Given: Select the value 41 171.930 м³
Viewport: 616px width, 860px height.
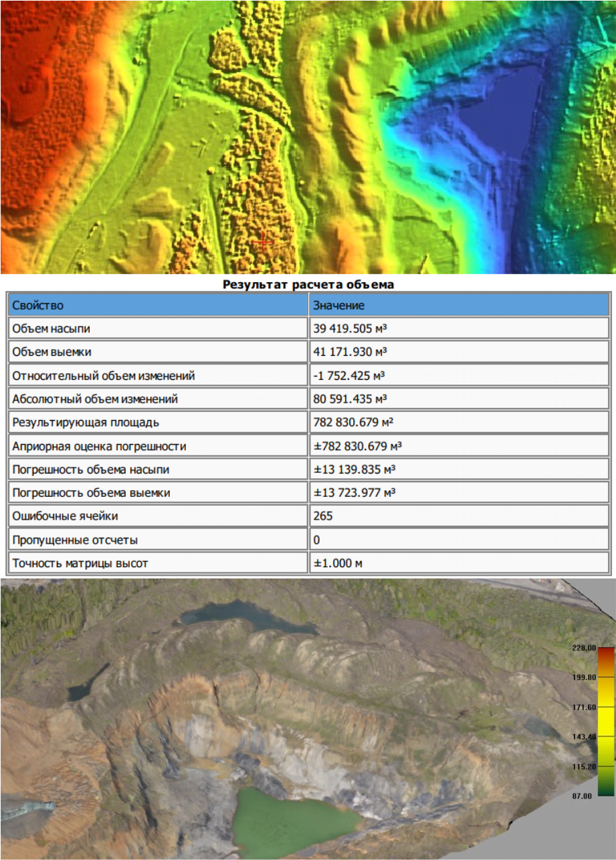Looking at the screenshot, I should click(x=350, y=352).
